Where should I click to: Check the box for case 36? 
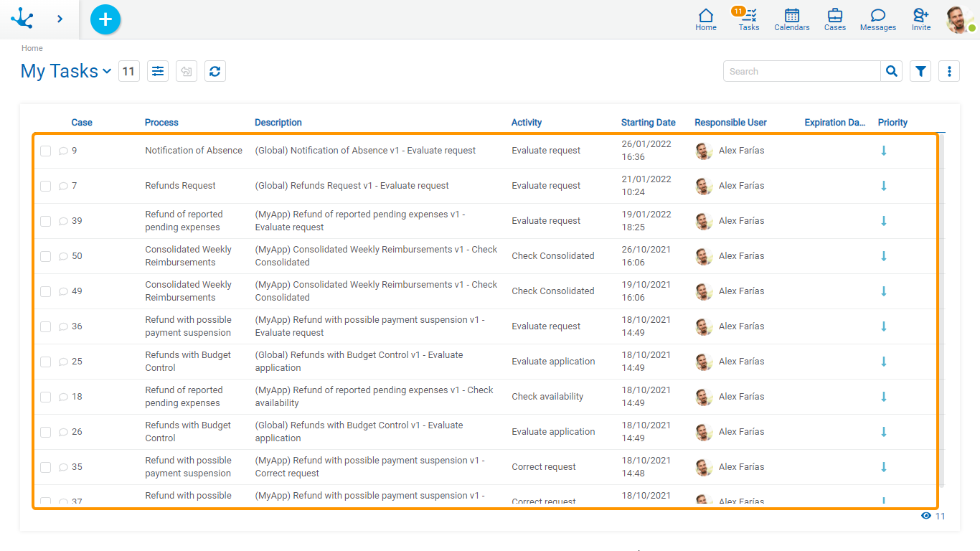click(x=45, y=326)
